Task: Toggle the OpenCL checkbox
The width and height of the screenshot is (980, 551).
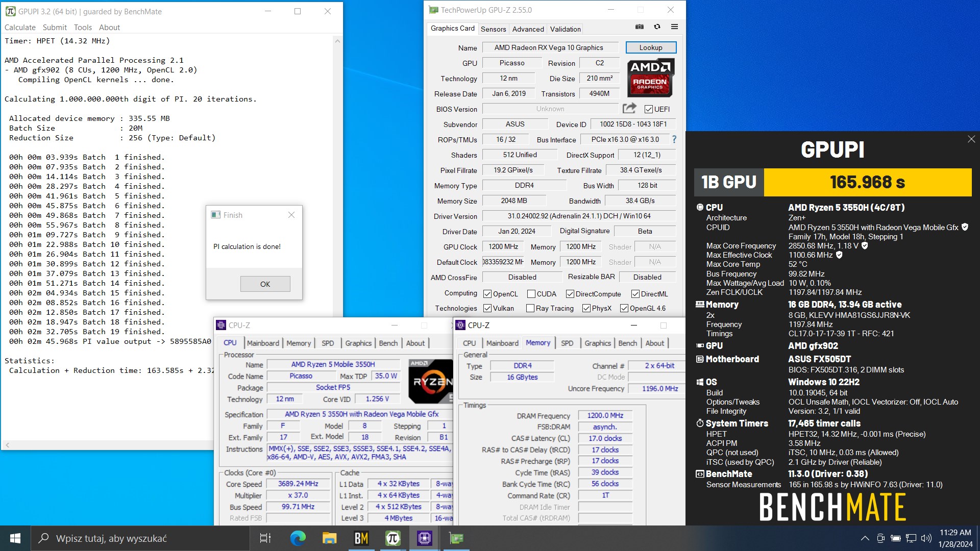Action: coord(487,294)
